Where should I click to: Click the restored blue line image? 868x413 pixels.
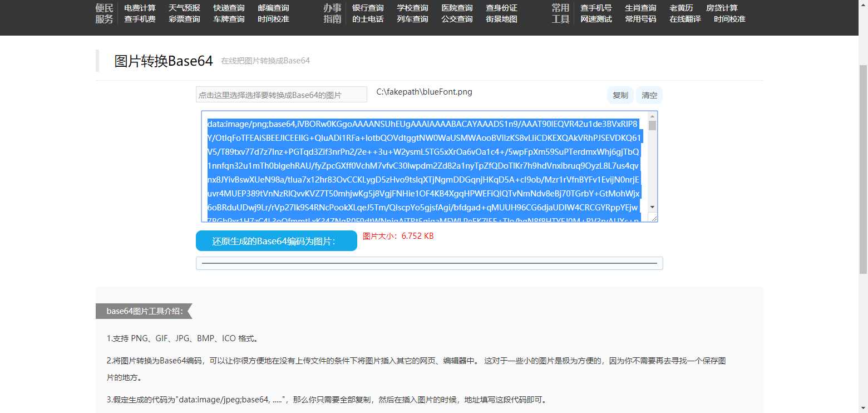(x=429, y=263)
